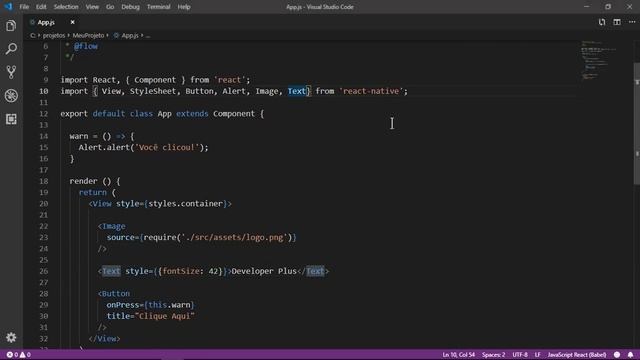Screen dimensions: 640x360
Task: Click line number 12 in the gutter
Action: [x=44, y=113]
